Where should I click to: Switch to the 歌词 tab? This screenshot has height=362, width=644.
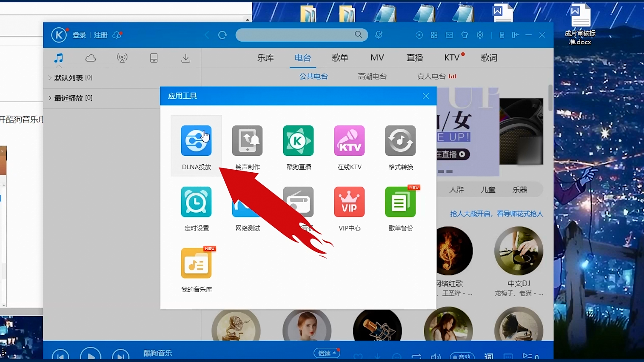[489, 58]
